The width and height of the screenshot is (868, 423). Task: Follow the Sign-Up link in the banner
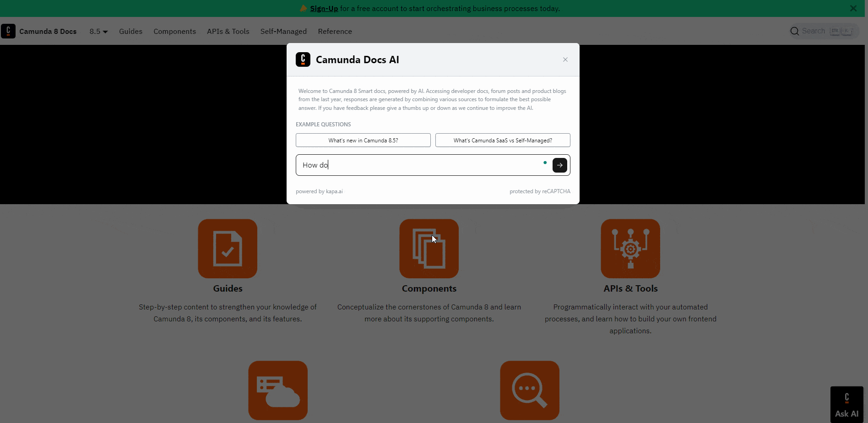pyautogui.click(x=324, y=8)
